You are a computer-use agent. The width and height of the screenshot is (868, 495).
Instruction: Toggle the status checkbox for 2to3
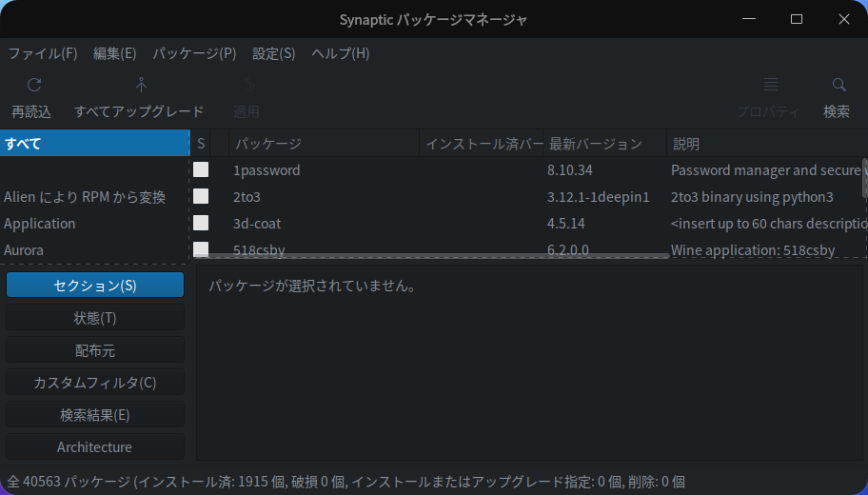pyautogui.click(x=201, y=197)
